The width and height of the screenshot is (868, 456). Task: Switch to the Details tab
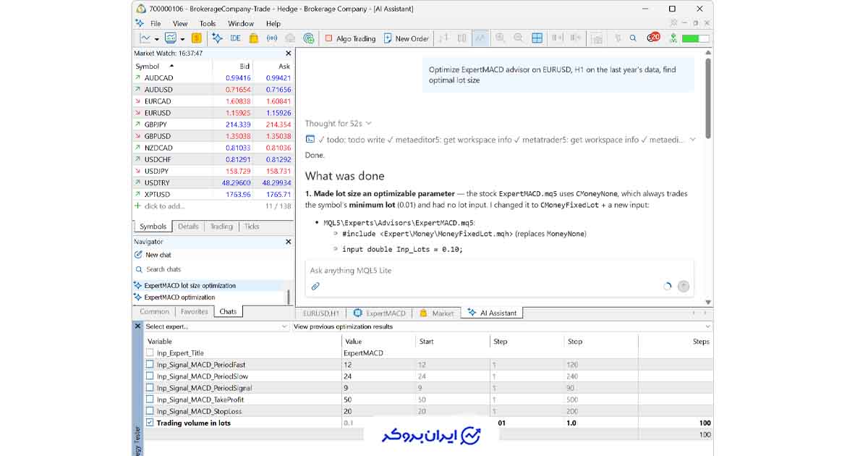[x=188, y=227]
